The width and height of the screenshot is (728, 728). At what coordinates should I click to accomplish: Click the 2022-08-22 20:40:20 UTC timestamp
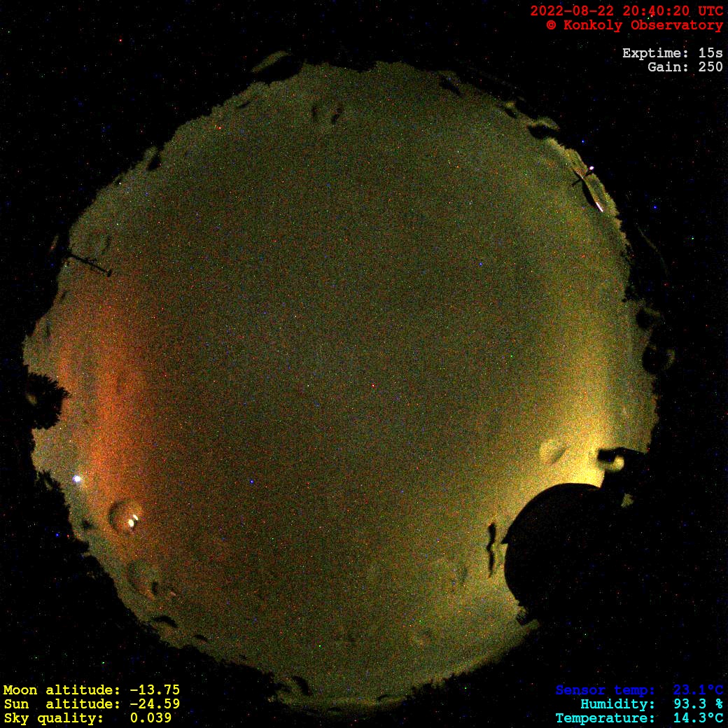(x=626, y=11)
